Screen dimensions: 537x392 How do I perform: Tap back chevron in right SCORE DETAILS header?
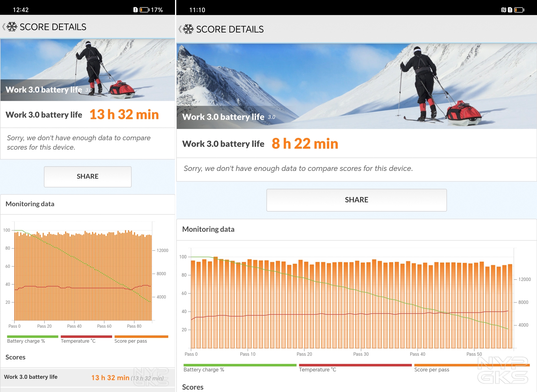180,29
